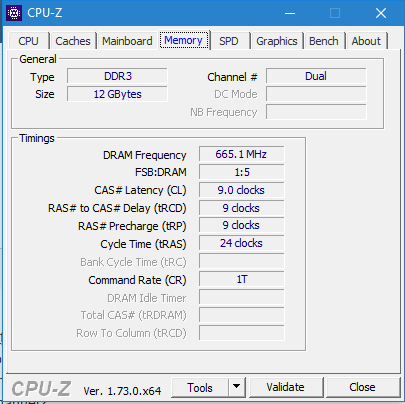Open the About tab
The width and height of the screenshot is (405, 404).
pyautogui.click(x=366, y=41)
